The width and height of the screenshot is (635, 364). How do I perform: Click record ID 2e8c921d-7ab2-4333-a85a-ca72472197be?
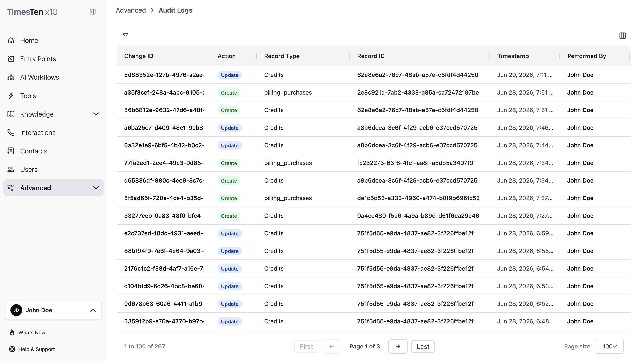pyautogui.click(x=418, y=92)
